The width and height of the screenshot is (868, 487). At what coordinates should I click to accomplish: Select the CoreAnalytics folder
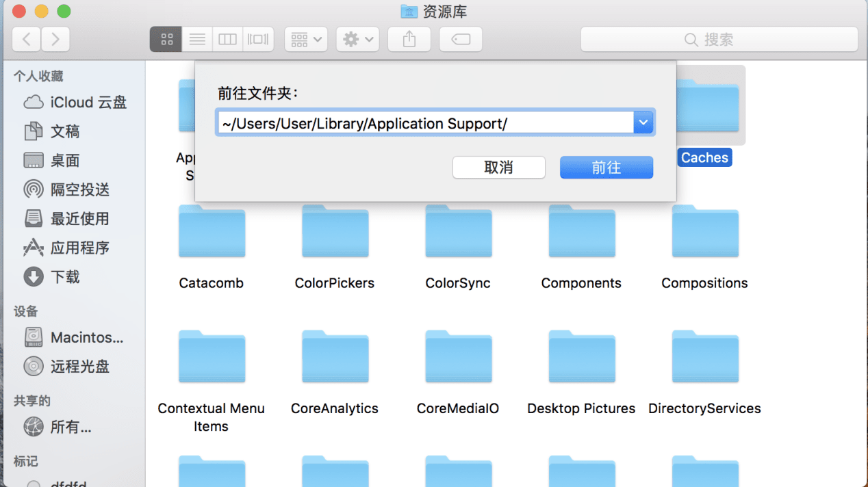tap(335, 356)
